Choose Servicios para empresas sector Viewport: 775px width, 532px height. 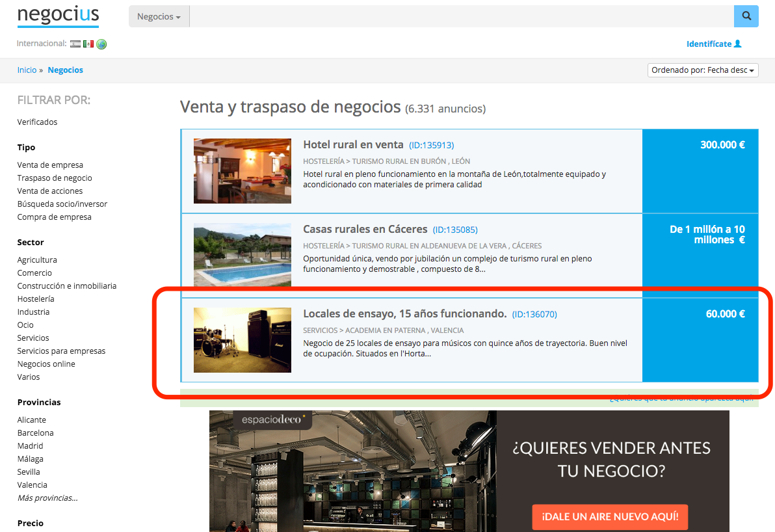pyautogui.click(x=61, y=351)
